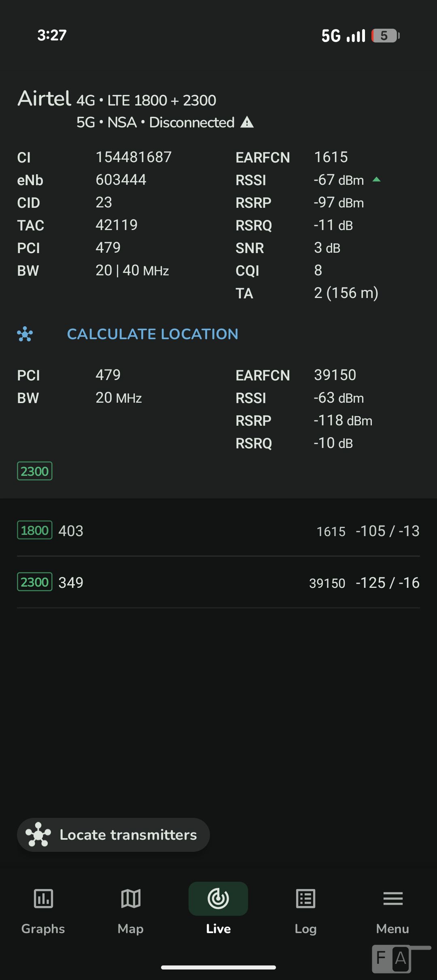Tap the FA overlay icon at bottom corner

[392, 958]
